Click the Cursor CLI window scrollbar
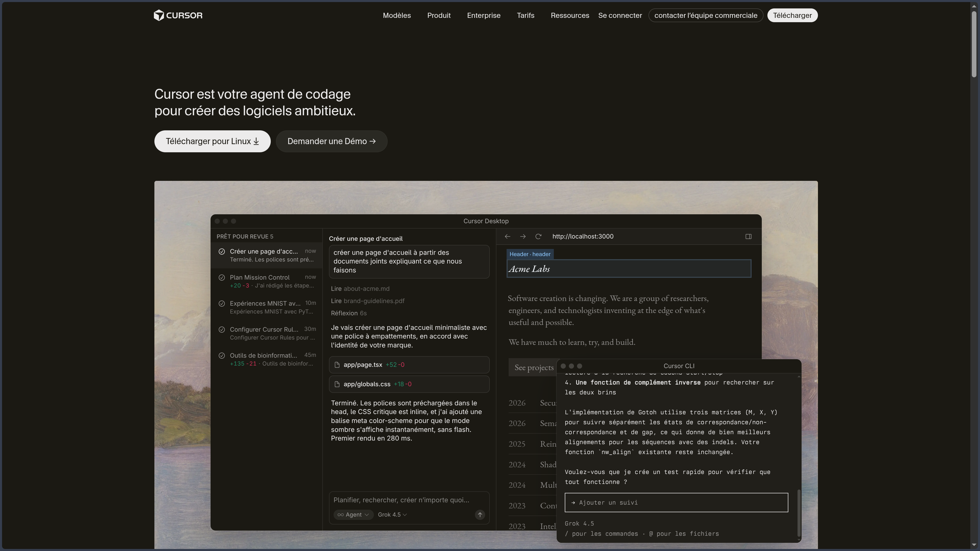 click(799, 513)
